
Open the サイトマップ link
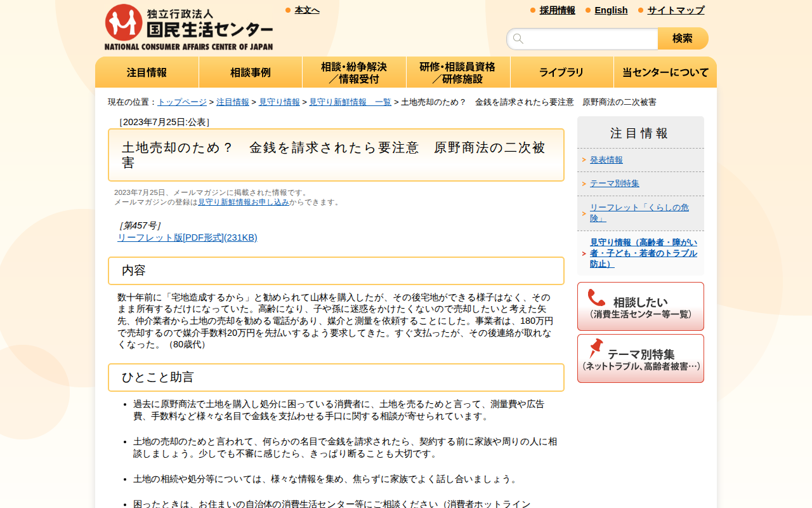coord(676,10)
